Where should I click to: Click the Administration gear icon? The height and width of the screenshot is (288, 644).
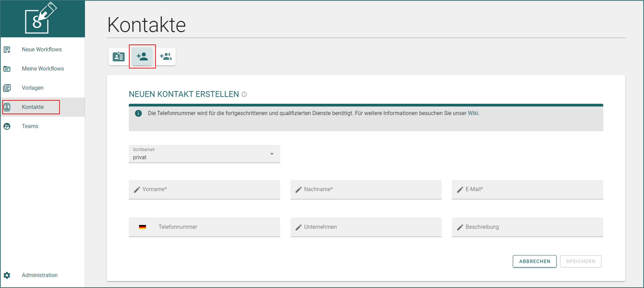pos(7,275)
